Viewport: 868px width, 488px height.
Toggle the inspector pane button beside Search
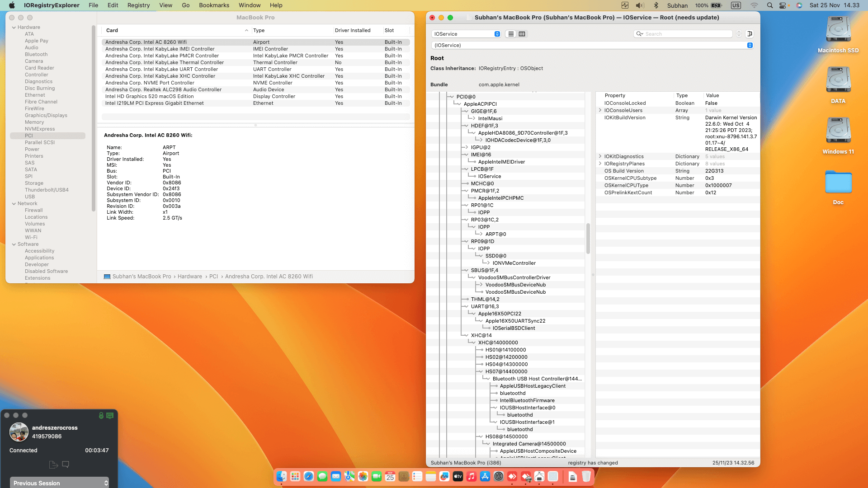750,34
